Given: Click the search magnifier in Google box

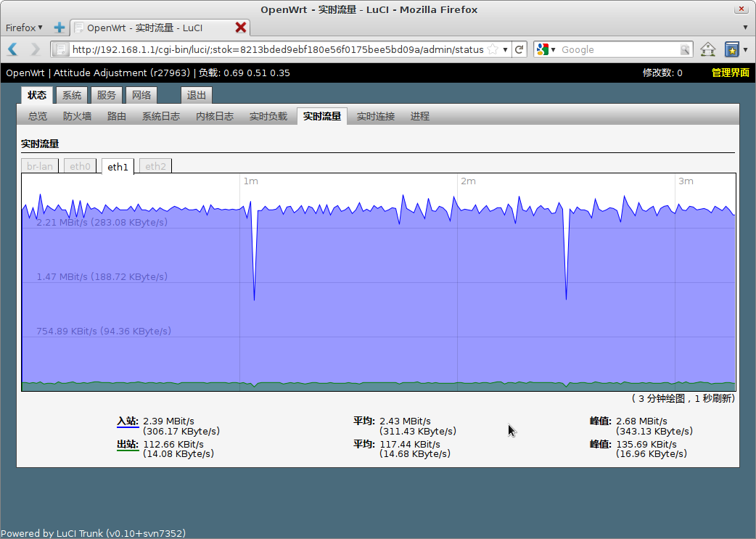Looking at the screenshot, I should [x=684, y=49].
